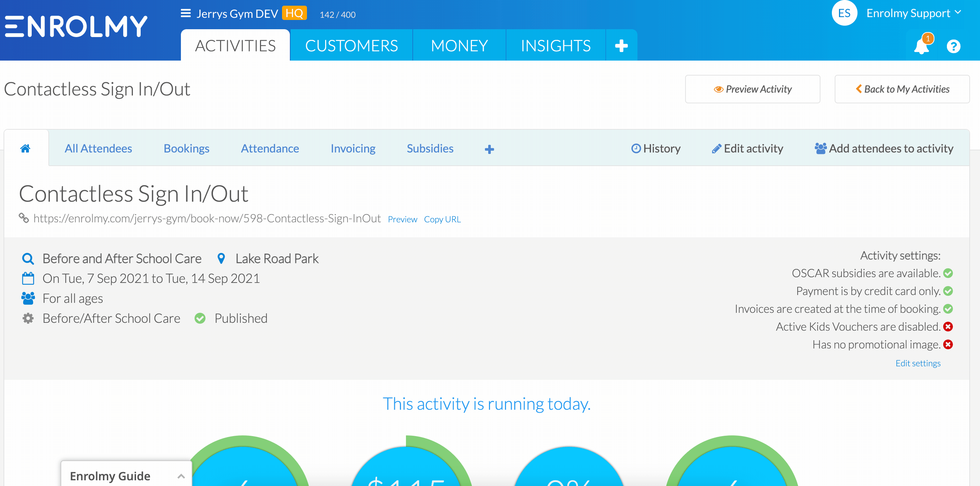Open the notifications bell
The width and height of the screenshot is (980, 486).
pos(921,46)
